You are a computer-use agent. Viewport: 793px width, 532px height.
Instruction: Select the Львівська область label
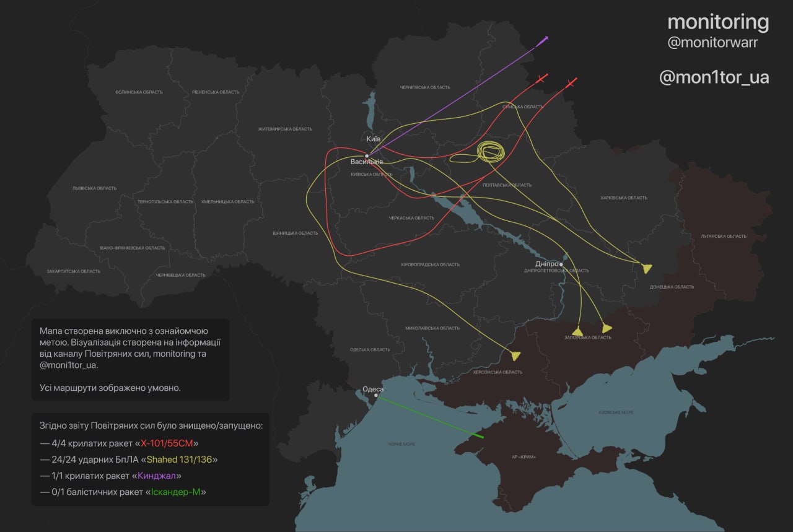click(x=94, y=188)
